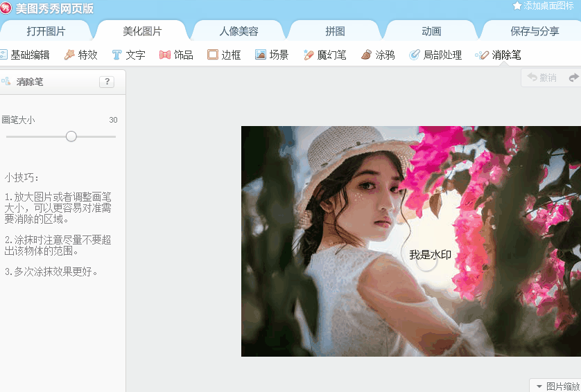Select the 消除笔 eraser pen tool
Screen dimensions: 581x392
pos(498,55)
